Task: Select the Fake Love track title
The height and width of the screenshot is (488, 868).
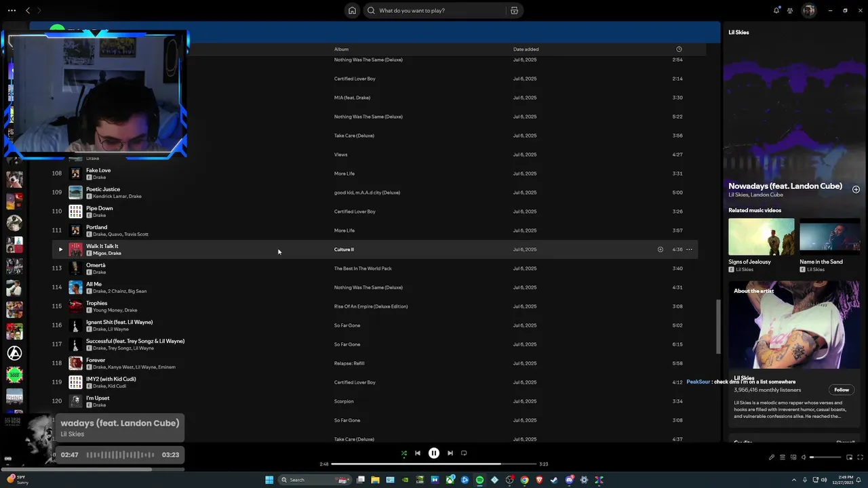Action: pos(98,170)
